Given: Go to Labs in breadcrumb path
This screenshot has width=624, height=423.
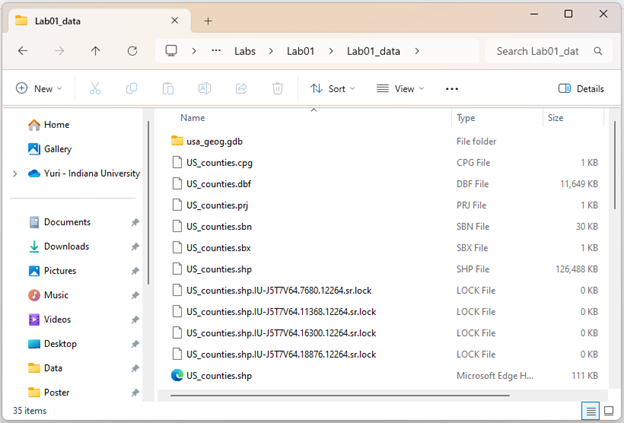Looking at the screenshot, I should (x=245, y=51).
